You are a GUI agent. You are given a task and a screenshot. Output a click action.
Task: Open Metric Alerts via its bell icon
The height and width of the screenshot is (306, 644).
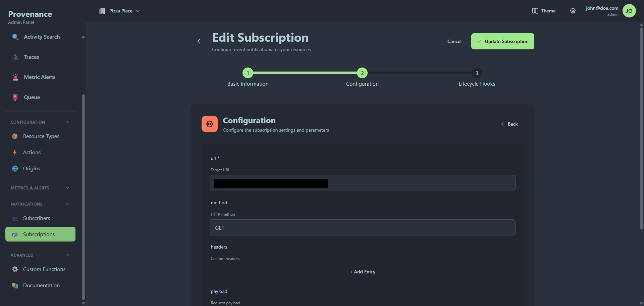[15, 77]
